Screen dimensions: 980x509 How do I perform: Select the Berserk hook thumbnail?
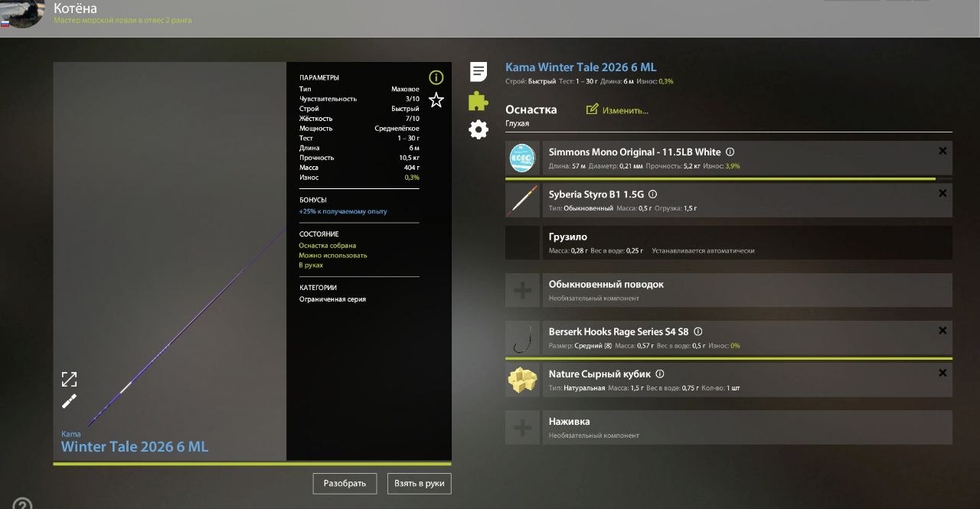click(x=522, y=338)
